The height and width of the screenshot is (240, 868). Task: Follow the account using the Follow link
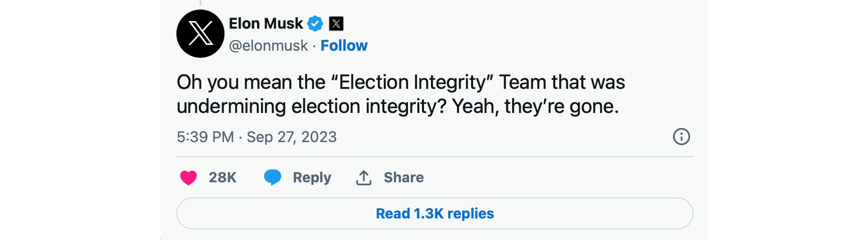pos(344,46)
